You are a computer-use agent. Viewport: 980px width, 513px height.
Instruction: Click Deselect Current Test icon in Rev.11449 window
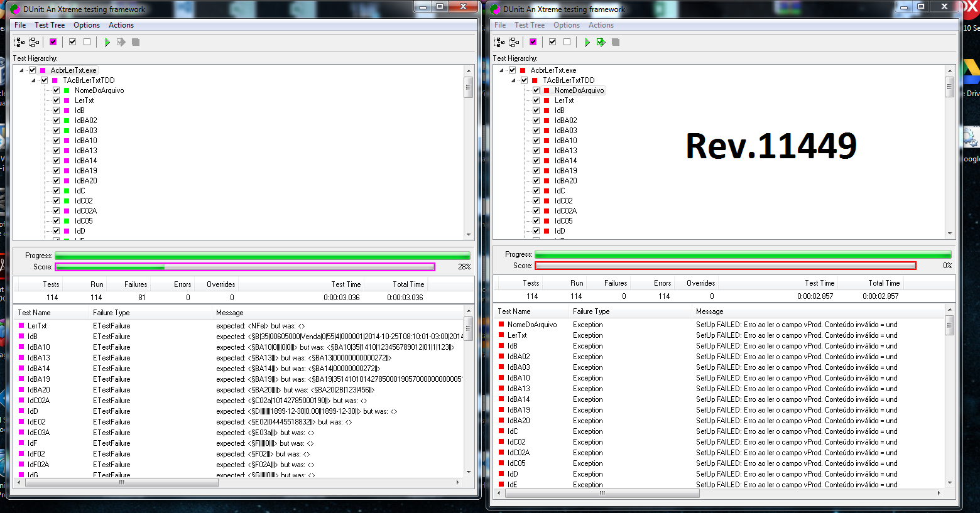pos(567,42)
